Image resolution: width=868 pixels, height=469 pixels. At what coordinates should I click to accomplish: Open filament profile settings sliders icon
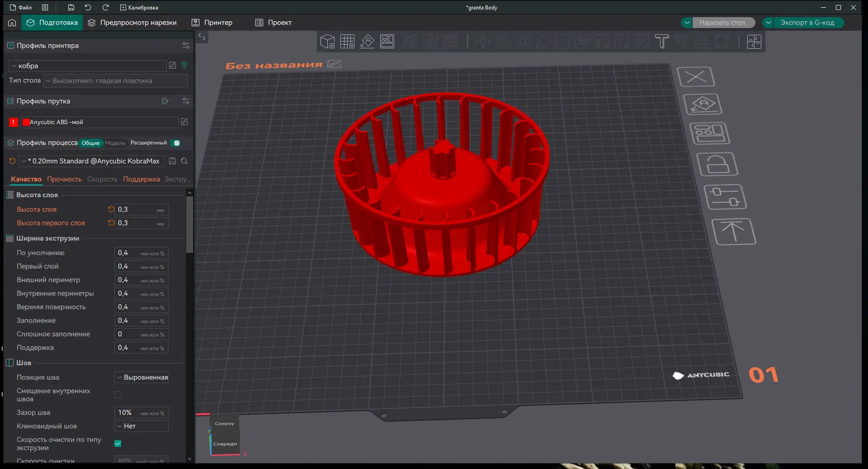tap(186, 101)
